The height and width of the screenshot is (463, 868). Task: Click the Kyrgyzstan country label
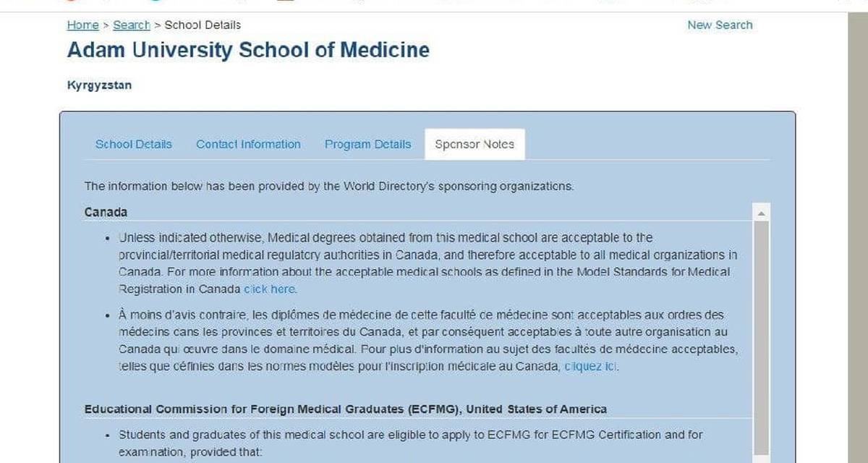[x=99, y=85]
